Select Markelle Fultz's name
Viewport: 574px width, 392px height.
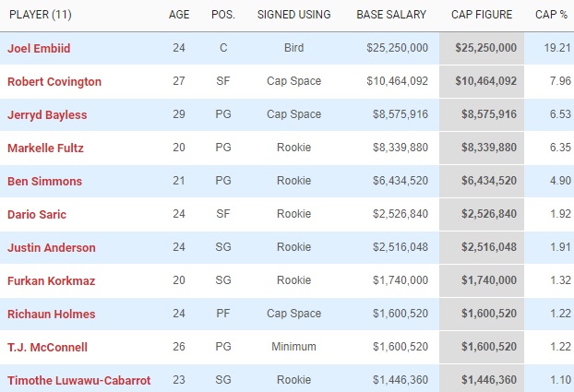pos(45,148)
